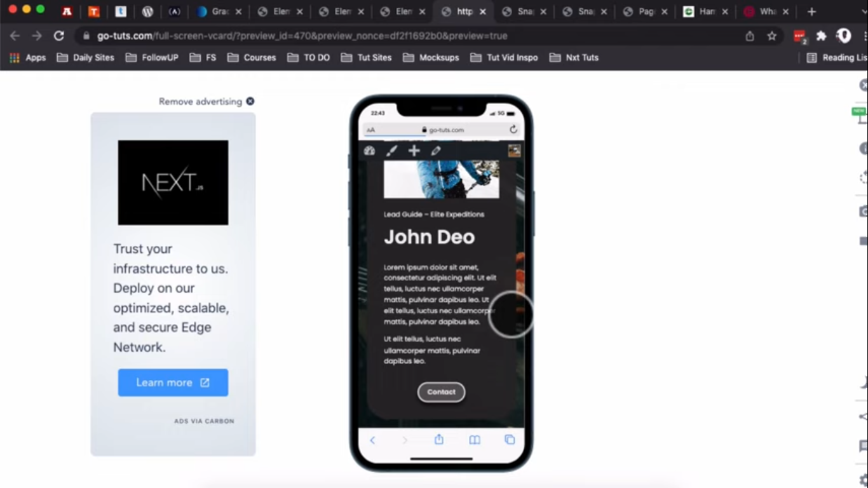
Task: Tap the phone tabs overview icon
Action: (510, 440)
